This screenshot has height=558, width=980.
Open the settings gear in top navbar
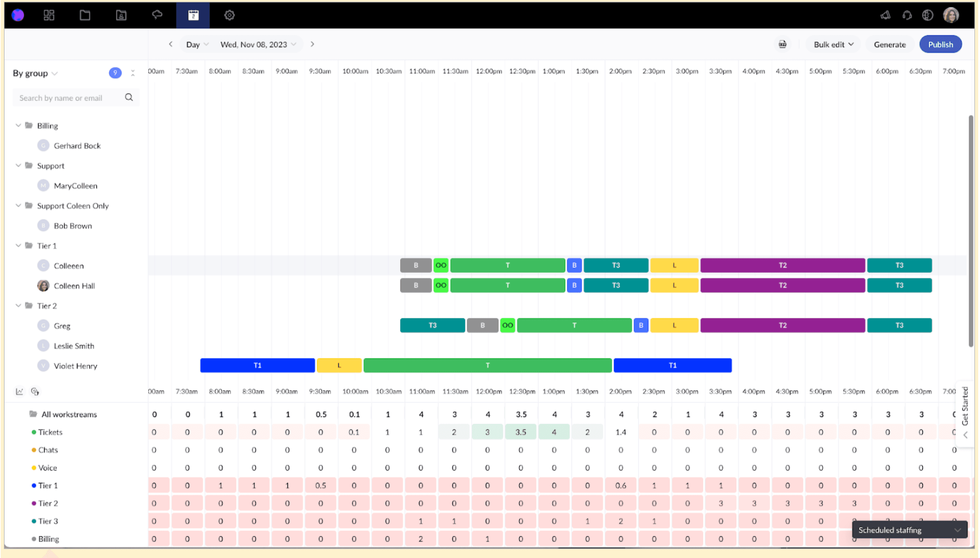229,15
